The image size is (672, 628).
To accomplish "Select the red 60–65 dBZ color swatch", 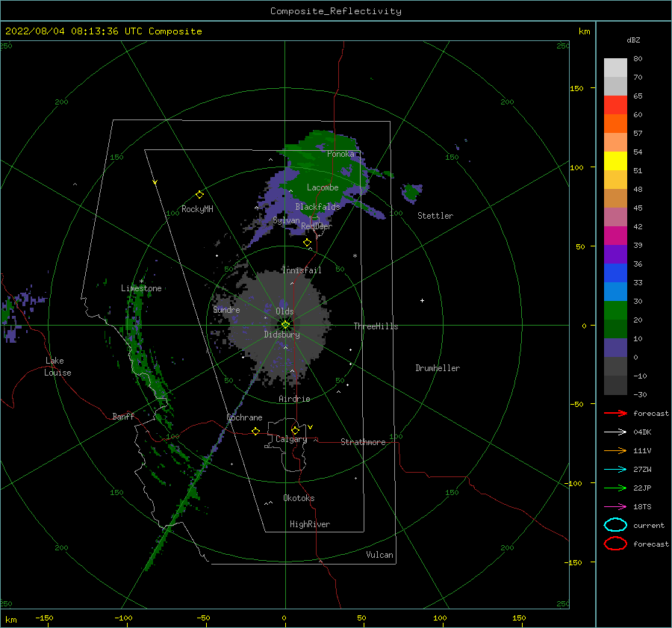I will (x=615, y=105).
